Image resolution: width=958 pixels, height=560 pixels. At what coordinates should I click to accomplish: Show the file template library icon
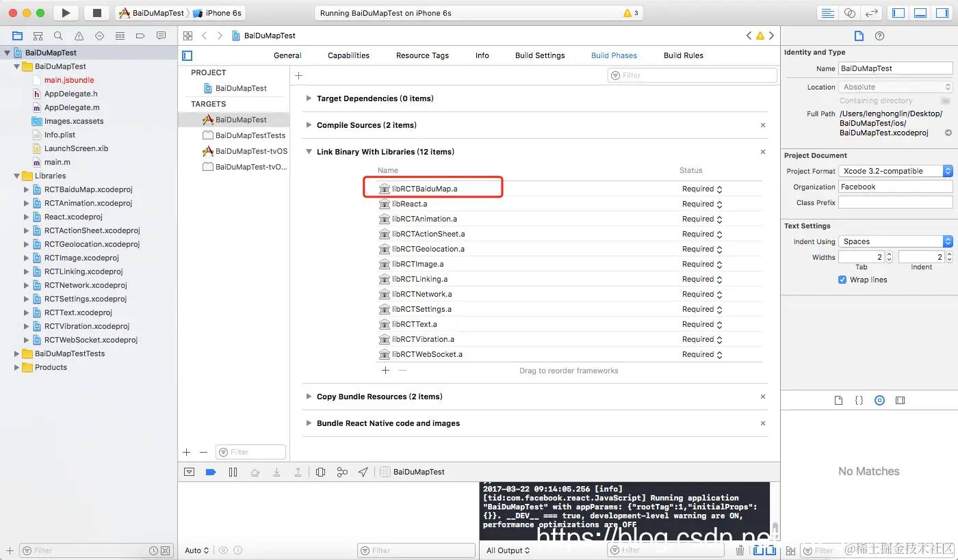[838, 400]
